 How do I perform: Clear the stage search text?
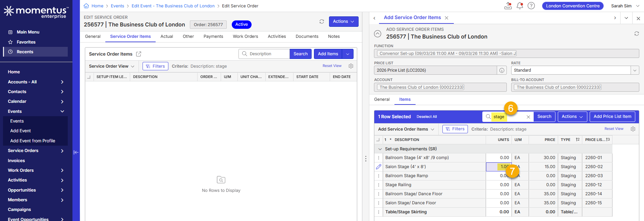(x=528, y=117)
